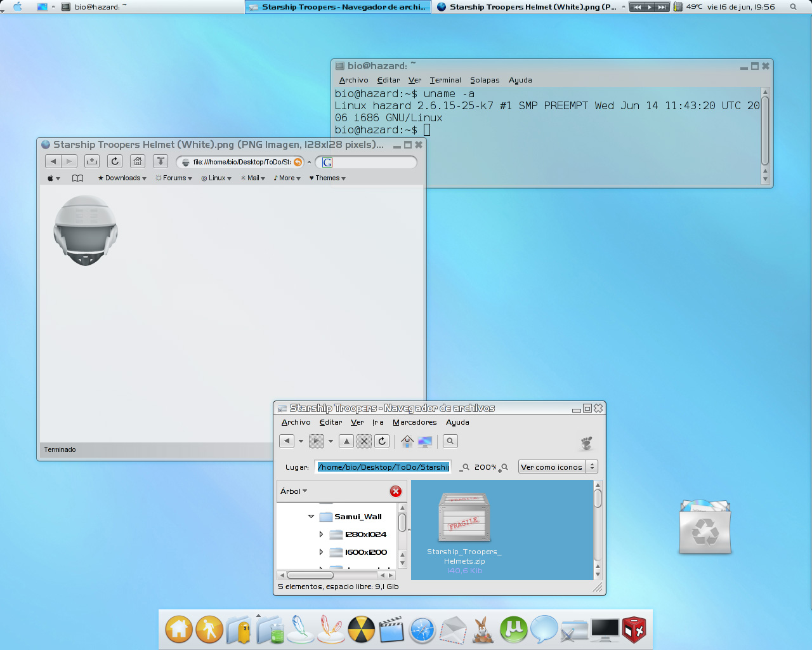Open file browser Marcadores menu

pos(414,422)
